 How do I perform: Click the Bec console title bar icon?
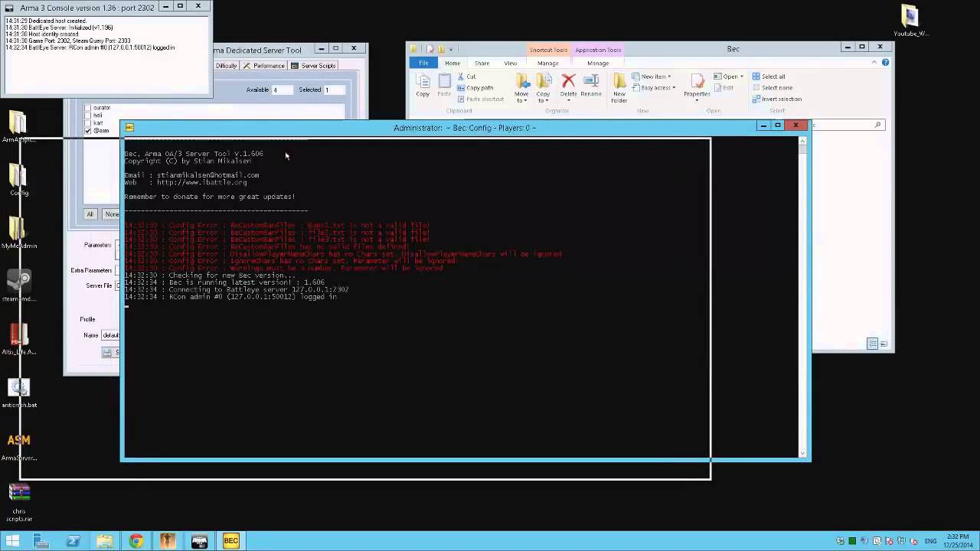pos(129,128)
